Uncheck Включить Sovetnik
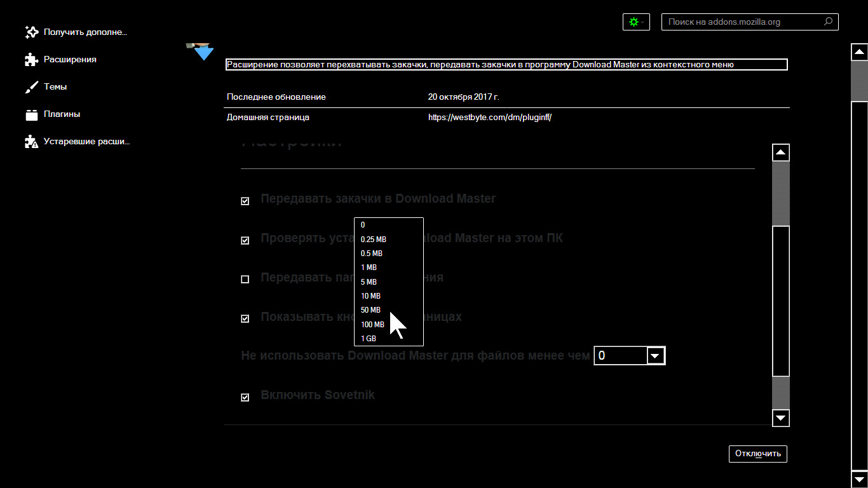Screen dimensions: 868x488 pyautogui.click(x=245, y=398)
